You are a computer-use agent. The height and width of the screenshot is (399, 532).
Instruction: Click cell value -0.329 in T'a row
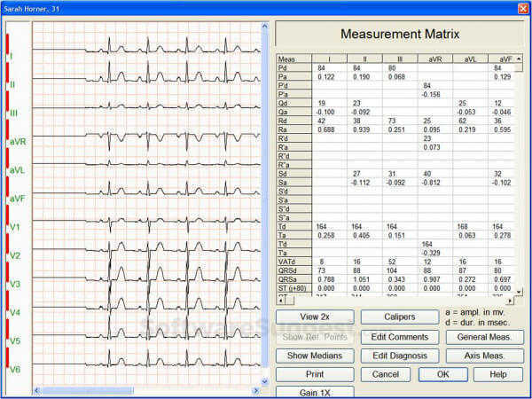click(431, 253)
